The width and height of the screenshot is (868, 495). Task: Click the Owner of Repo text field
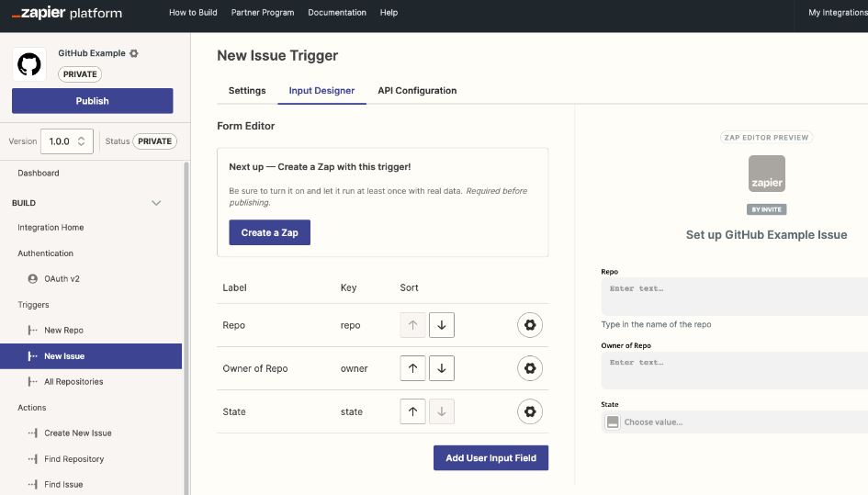pyautogui.click(x=735, y=370)
